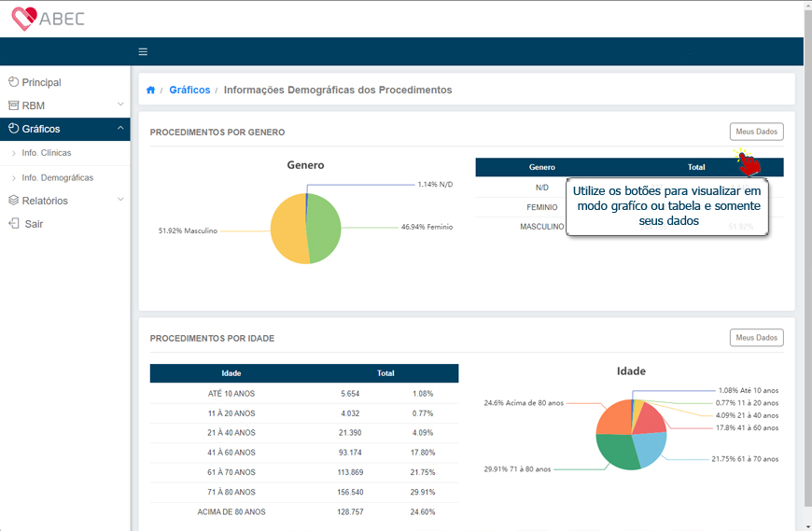Click the Idade table header column

[x=231, y=373]
